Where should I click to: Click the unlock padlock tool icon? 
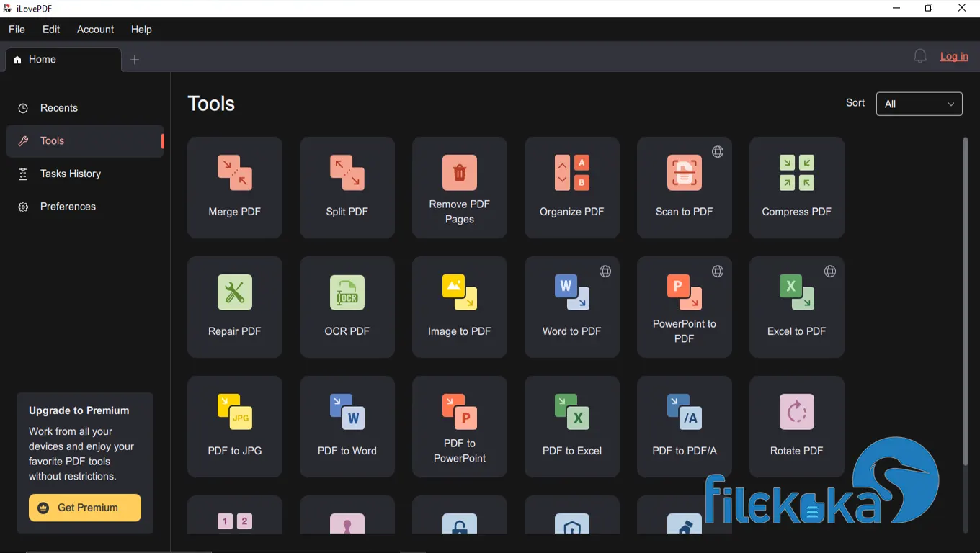pyautogui.click(x=460, y=523)
